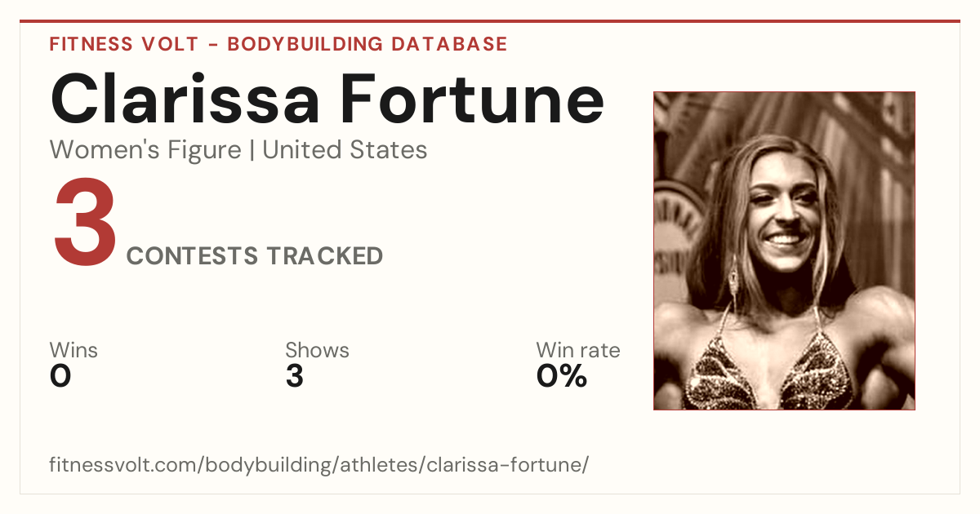The image size is (980, 514).
Task: Click the pipe separator between division and country
Action: pyautogui.click(x=252, y=150)
